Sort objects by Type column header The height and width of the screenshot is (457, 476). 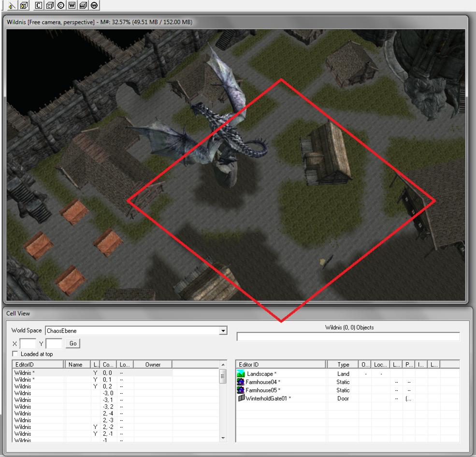pyautogui.click(x=343, y=365)
